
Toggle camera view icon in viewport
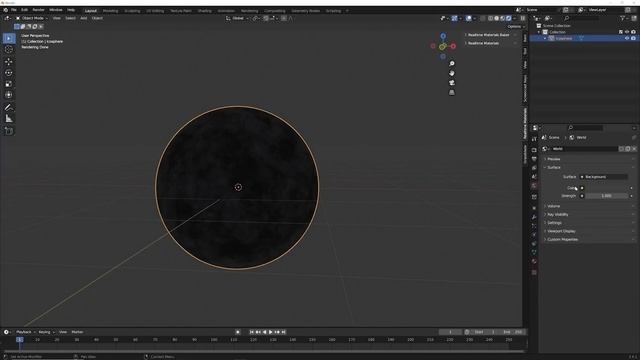tap(451, 83)
